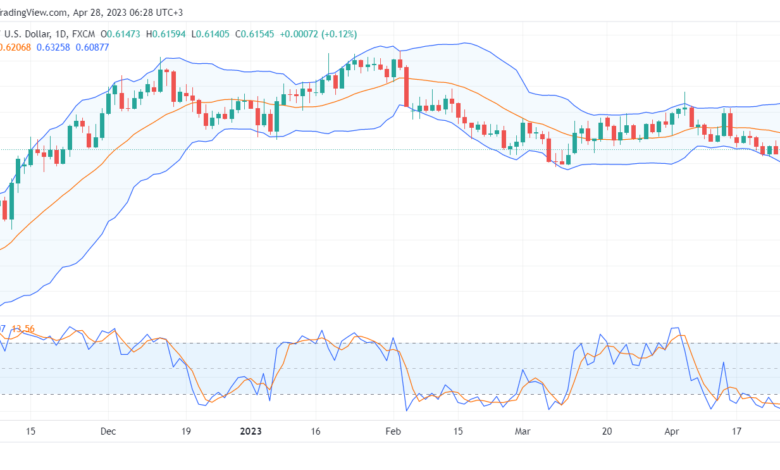Click the Bollinger upper band value 0.63258
The image size is (780, 470).
pyautogui.click(x=53, y=47)
